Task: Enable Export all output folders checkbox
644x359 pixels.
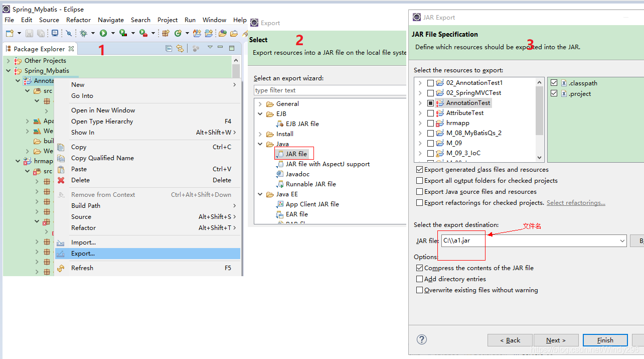Action: [419, 181]
